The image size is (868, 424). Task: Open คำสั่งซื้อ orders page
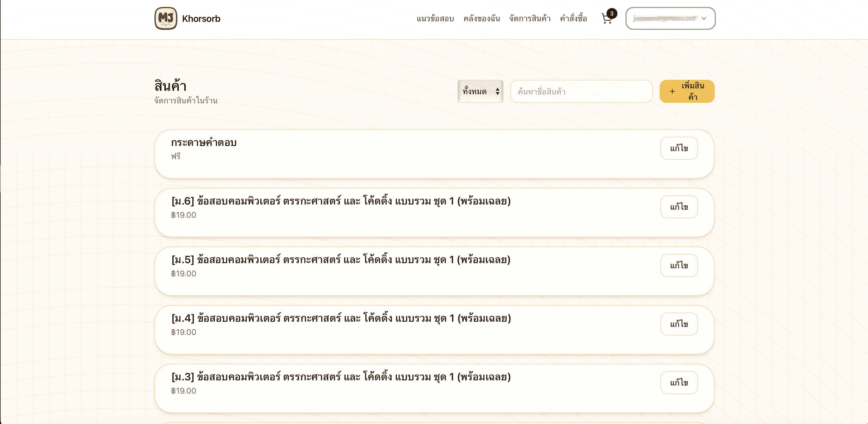tap(573, 19)
